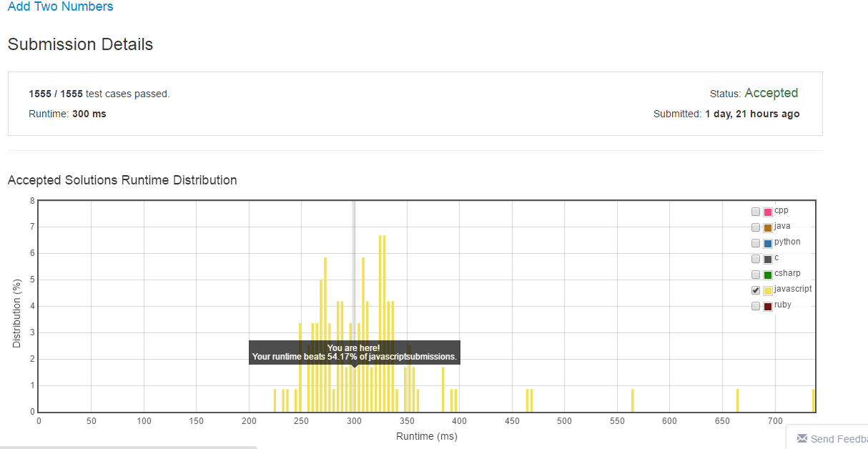The width and height of the screenshot is (868, 449).
Task: Turn on the csharp checkbox
Action: coord(756,275)
